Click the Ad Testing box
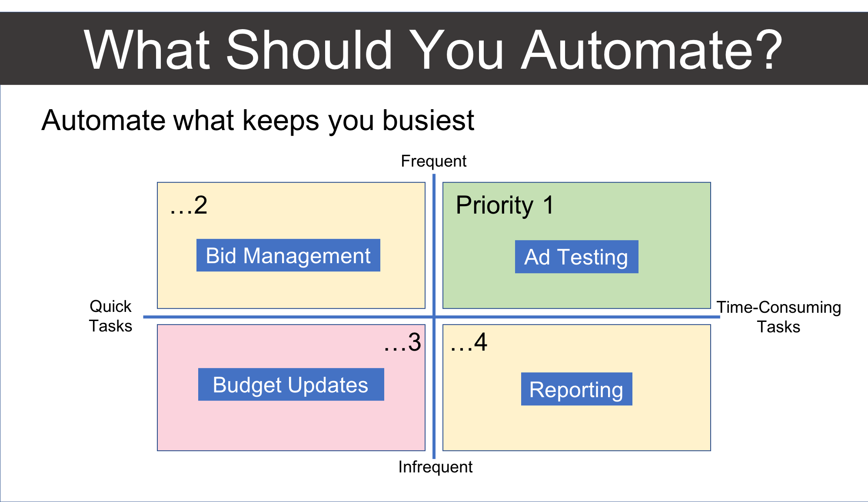Image resolution: width=868 pixels, height=502 pixels. (x=576, y=257)
